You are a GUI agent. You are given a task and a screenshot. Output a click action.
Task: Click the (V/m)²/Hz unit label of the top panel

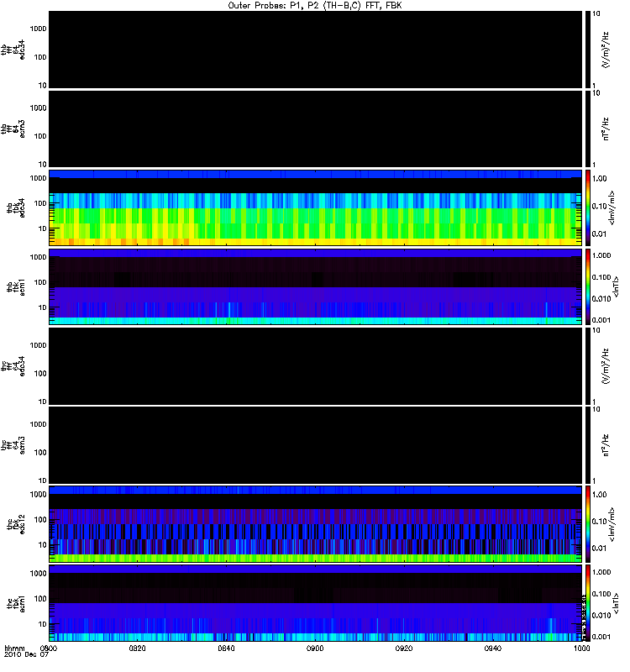point(606,50)
